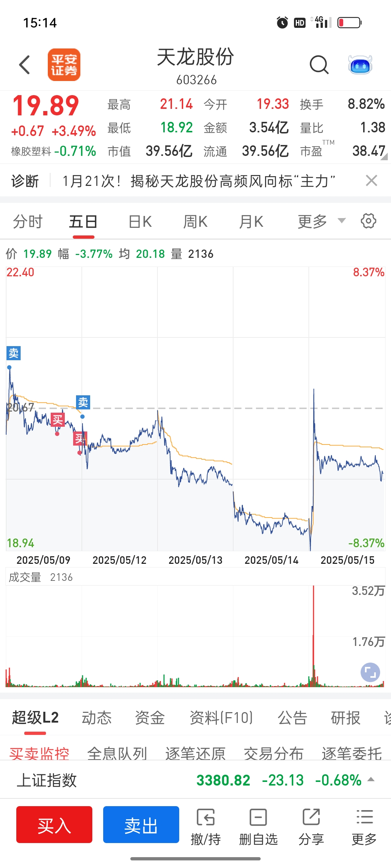
Task: Expand chart to fullscreen icon
Action: click(370, 672)
